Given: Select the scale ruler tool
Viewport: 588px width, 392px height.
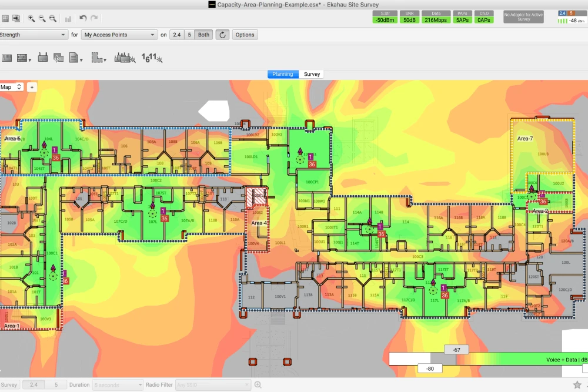Looking at the screenshot, I should (7, 58).
